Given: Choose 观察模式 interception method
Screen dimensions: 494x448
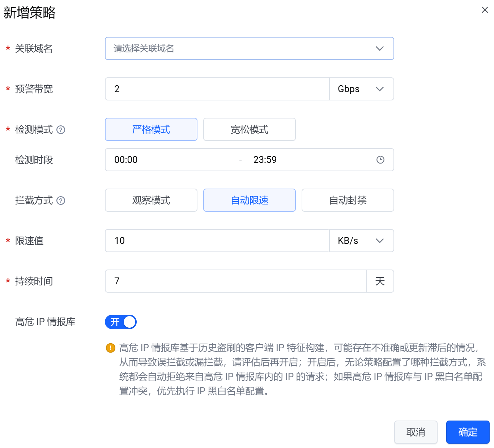Looking at the screenshot, I should (151, 200).
